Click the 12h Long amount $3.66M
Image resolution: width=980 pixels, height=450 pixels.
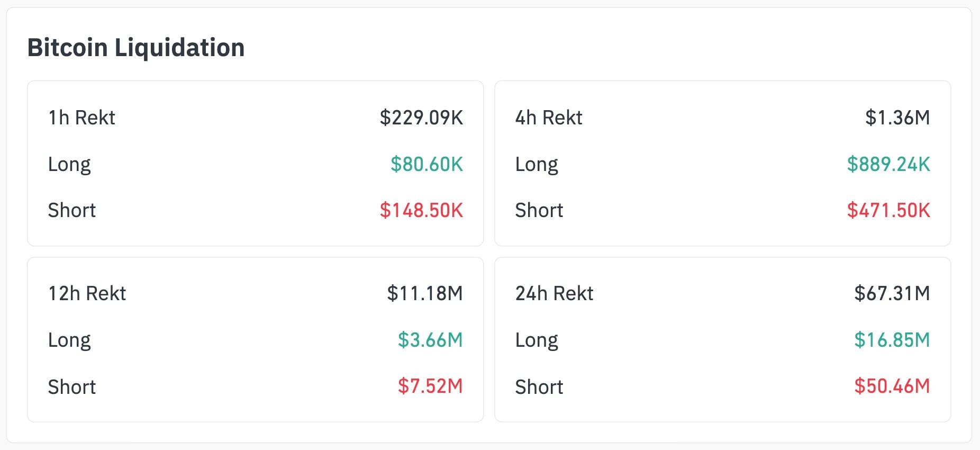(430, 340)
